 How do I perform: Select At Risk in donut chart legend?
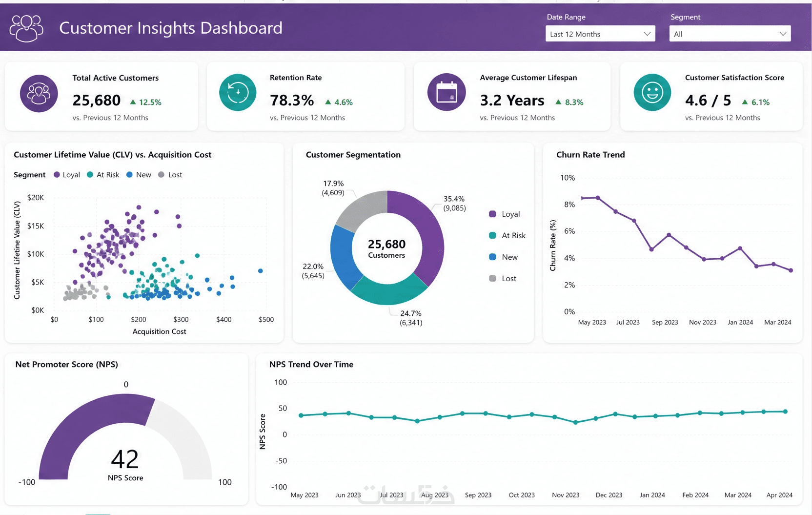[507, 236]
